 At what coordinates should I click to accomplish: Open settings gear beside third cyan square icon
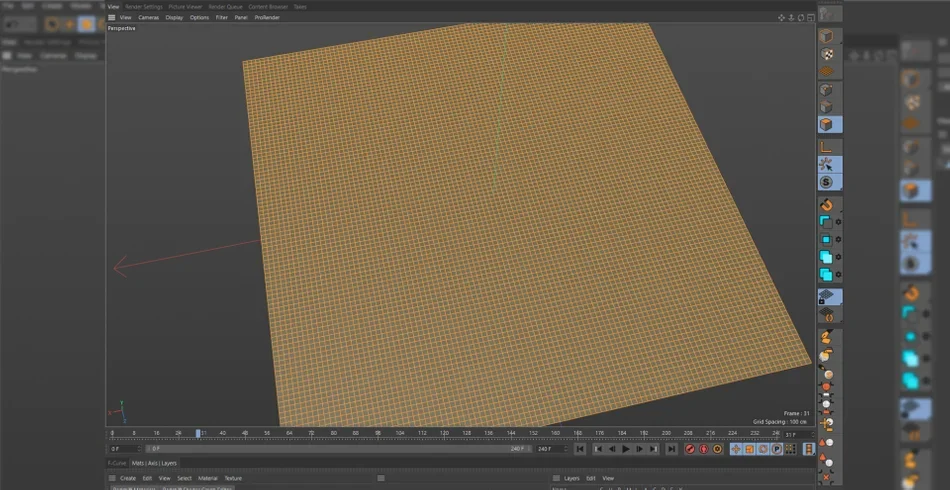pos(839,257)
